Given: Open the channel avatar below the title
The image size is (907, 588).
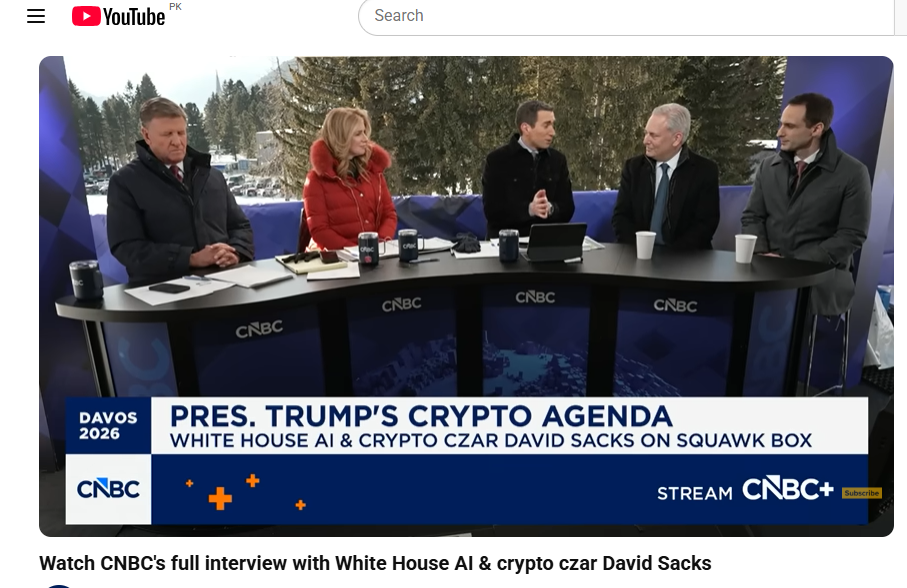Looking at the screenshot, I should tap(59, 586).
